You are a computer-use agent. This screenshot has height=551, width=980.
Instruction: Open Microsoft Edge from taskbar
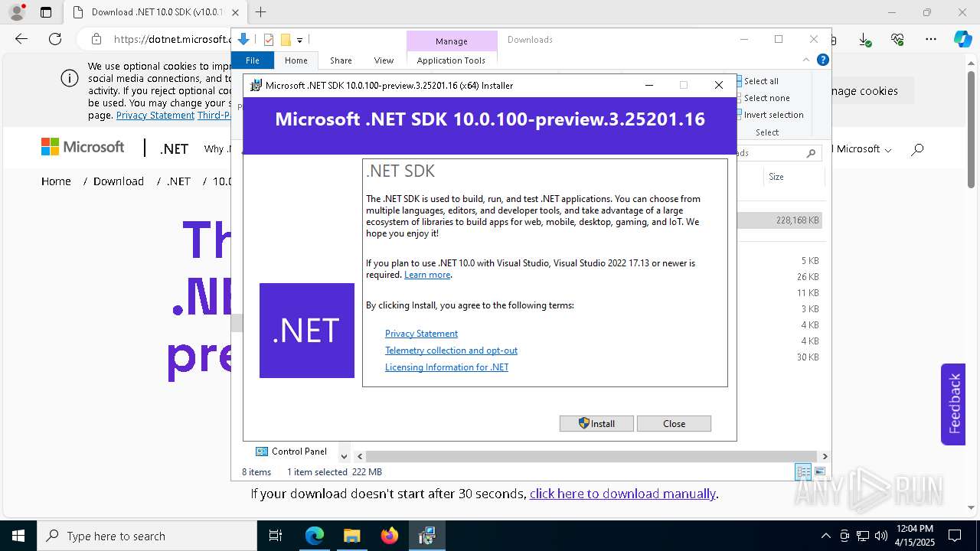pyautogui.click(x=315, y=536)
